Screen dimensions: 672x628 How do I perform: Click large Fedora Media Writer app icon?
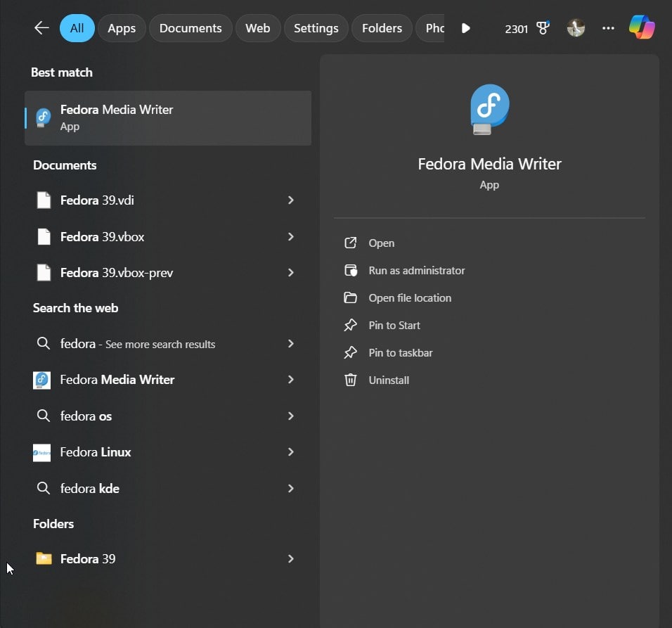(x=489, y=110)
